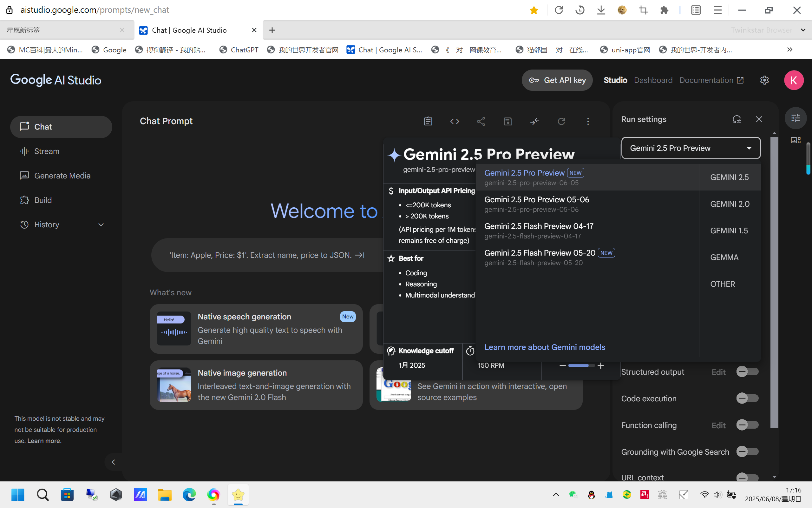Open the Native image generation card
Screen dimensions: 812x508
click(x=256, y=385)
